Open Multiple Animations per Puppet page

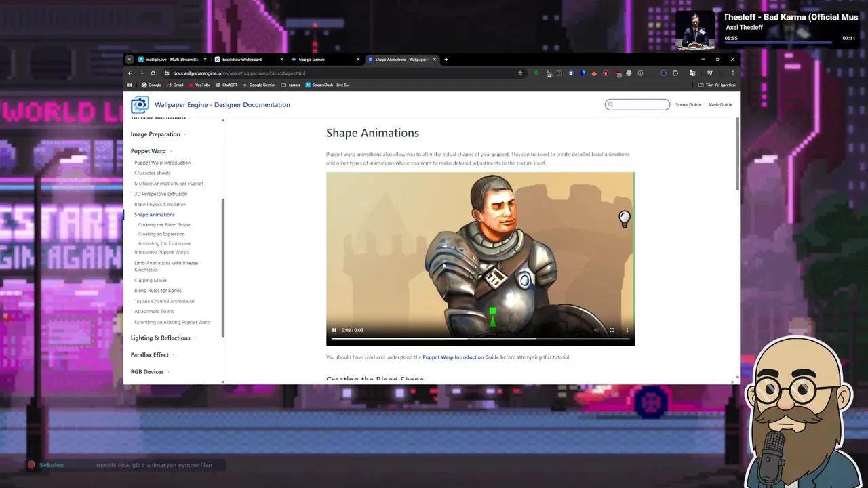[169, 184]
